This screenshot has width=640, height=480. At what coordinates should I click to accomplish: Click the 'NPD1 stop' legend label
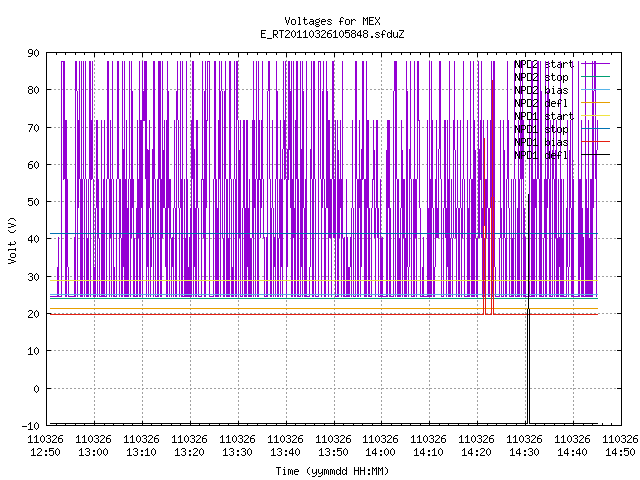(x=541, y=129)
